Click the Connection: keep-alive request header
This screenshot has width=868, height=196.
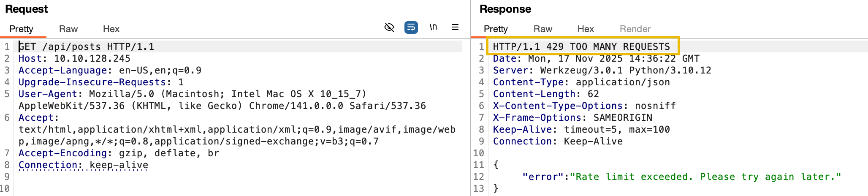pyautogui.click(x=83, y=165)
